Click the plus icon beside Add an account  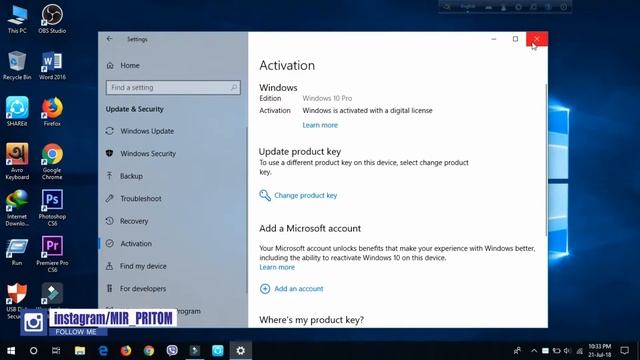(265, 289)
